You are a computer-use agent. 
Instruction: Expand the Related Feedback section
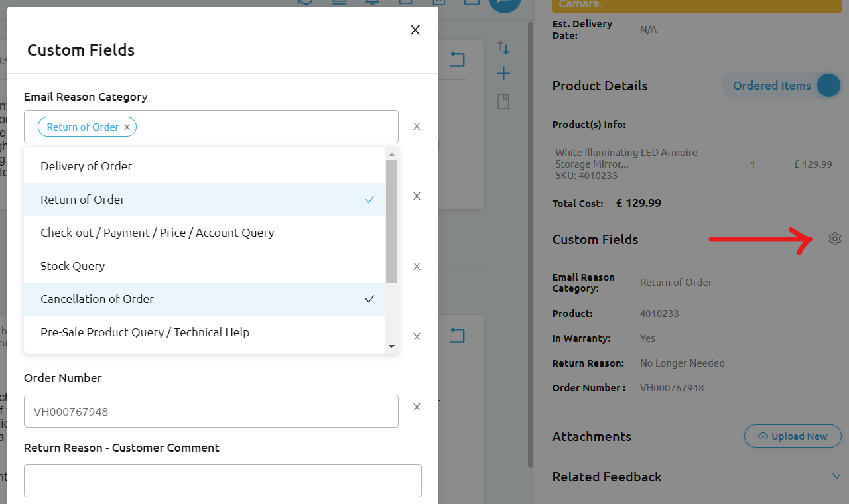tap(836, 477)
